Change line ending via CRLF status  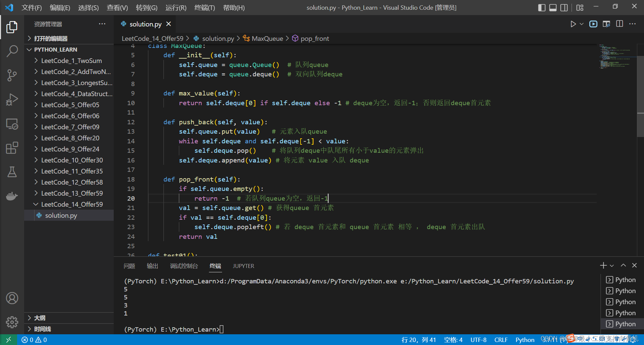point(501,340)
